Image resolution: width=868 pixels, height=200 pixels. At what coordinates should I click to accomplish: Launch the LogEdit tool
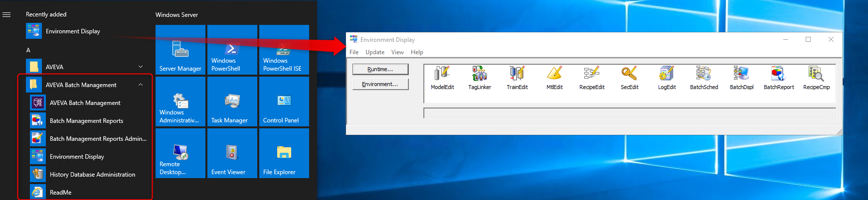pyautogui.click(x=667, y=78)
